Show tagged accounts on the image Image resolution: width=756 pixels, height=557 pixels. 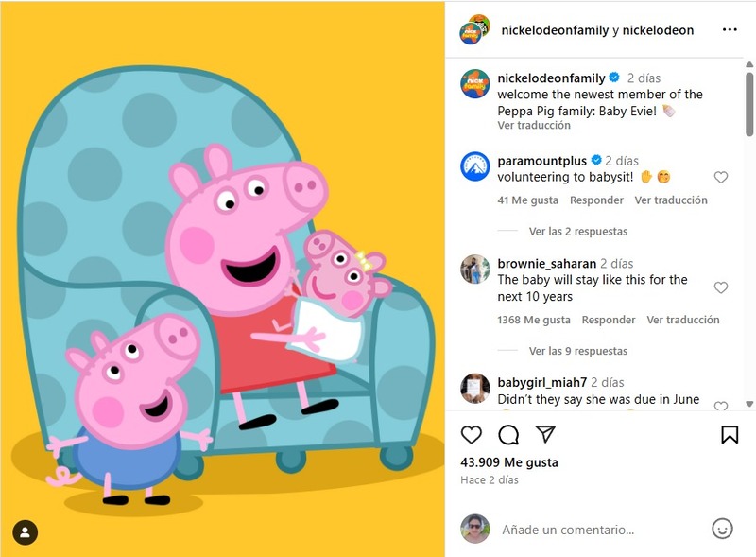point(26,532)
